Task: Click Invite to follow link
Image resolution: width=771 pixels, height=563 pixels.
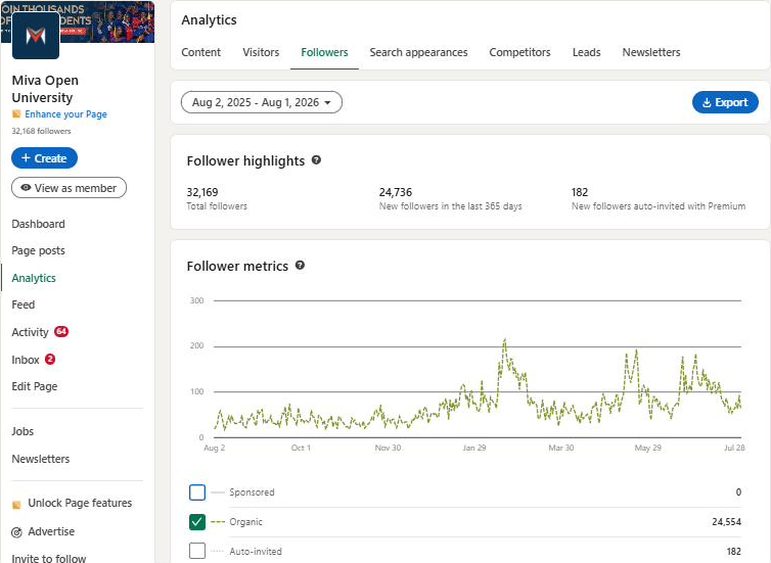Action: coord(49,558)
